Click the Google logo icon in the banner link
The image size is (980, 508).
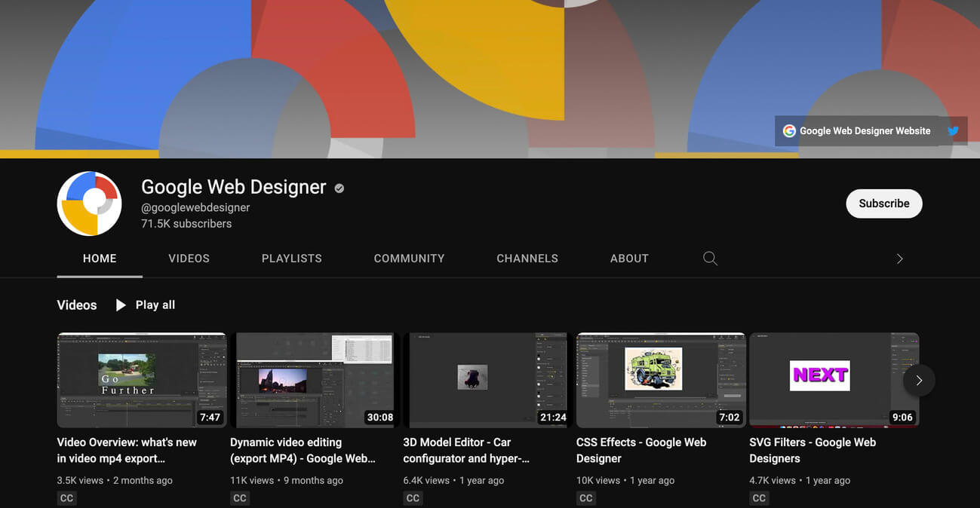click(789, 131)
